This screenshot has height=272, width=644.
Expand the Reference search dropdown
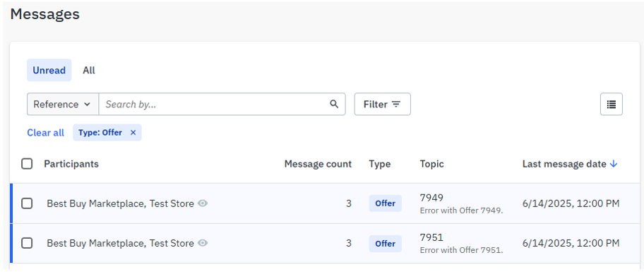tap(63, 105)
